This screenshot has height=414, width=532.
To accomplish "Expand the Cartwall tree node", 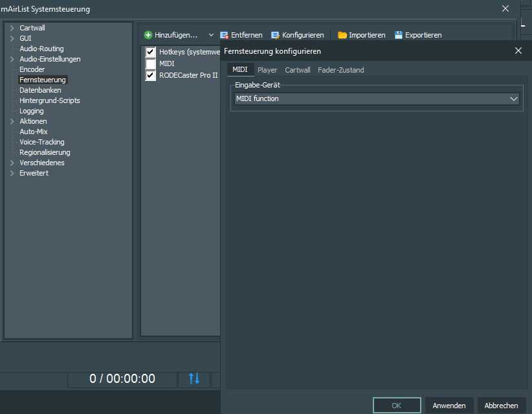I will pyautogui.click(x=12, y=28).
